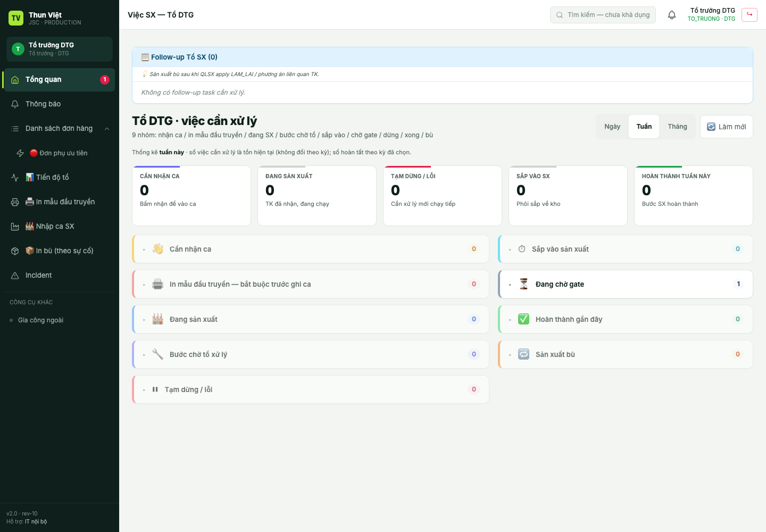
Task: Open the notifications bell icon
Action: point(672,15)
